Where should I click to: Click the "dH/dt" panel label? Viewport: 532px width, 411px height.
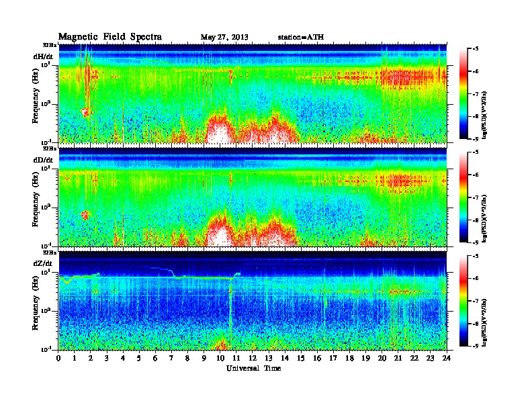tap(43, 57)
